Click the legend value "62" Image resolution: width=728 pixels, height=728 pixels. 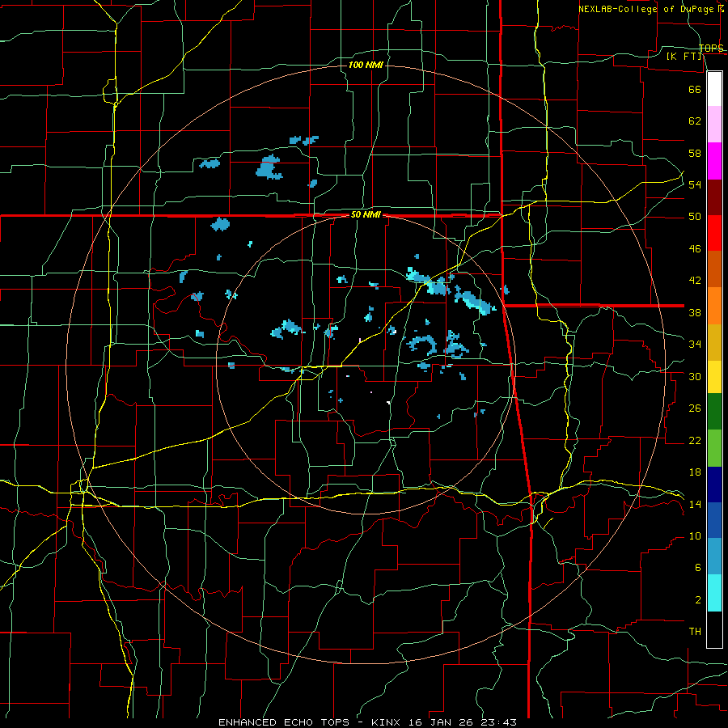(695, 121)
